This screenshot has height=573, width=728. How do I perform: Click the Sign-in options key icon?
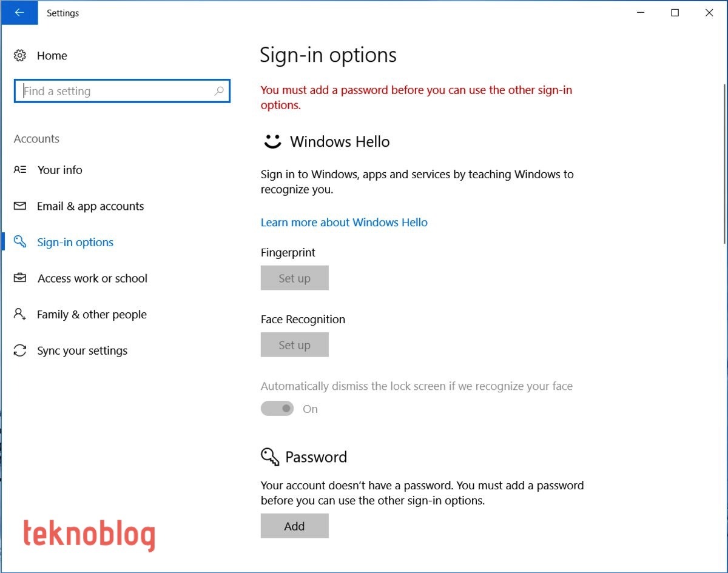[20, 242]
